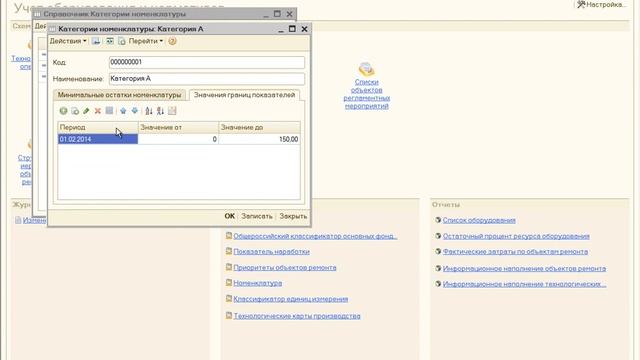Open the Фактические затраты по объектам ремонта report
The height and width of the screenshot is (360, 640).
pos(515,252)
